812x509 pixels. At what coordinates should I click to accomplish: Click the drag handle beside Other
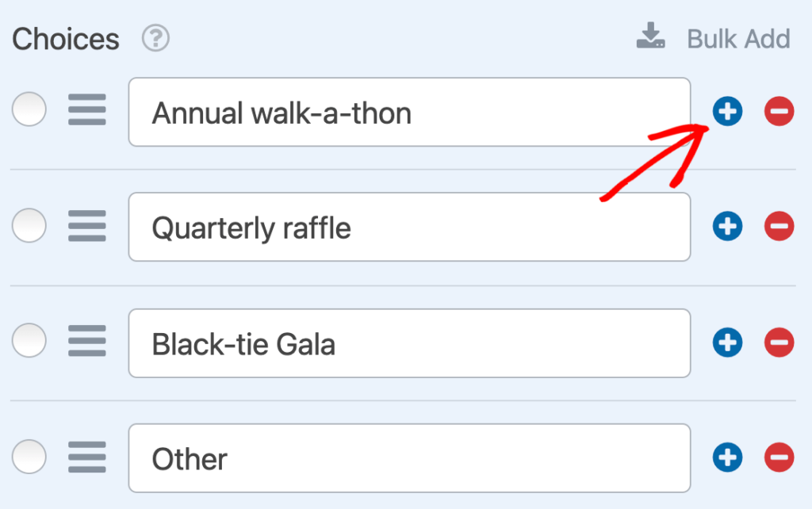tap(87, 457)
